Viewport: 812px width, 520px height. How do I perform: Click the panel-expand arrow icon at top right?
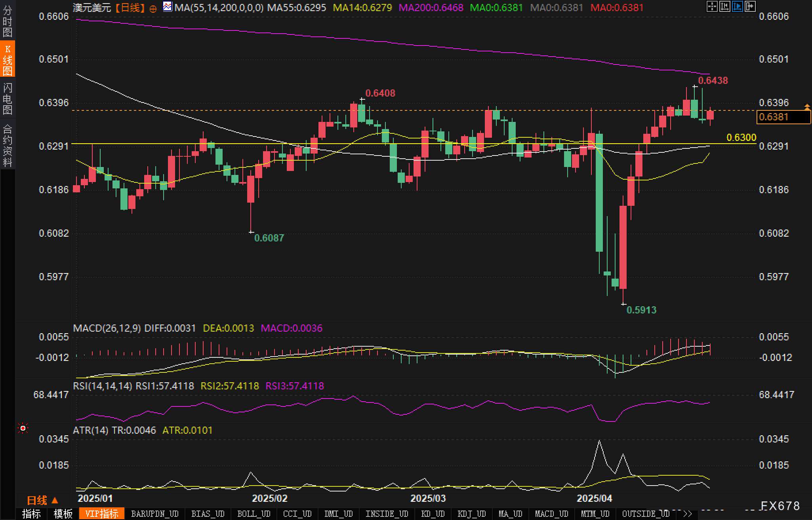coord(750,6)
